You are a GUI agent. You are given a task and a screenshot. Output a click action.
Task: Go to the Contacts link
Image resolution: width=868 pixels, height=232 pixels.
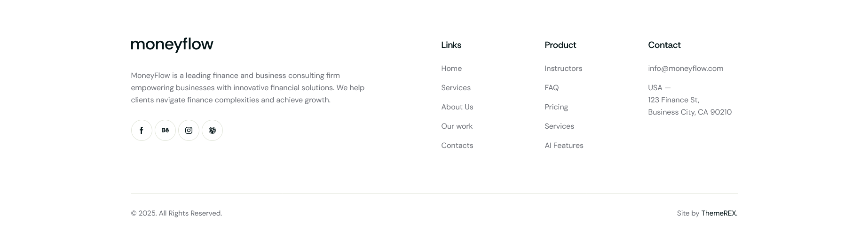[x=457, y=146]
